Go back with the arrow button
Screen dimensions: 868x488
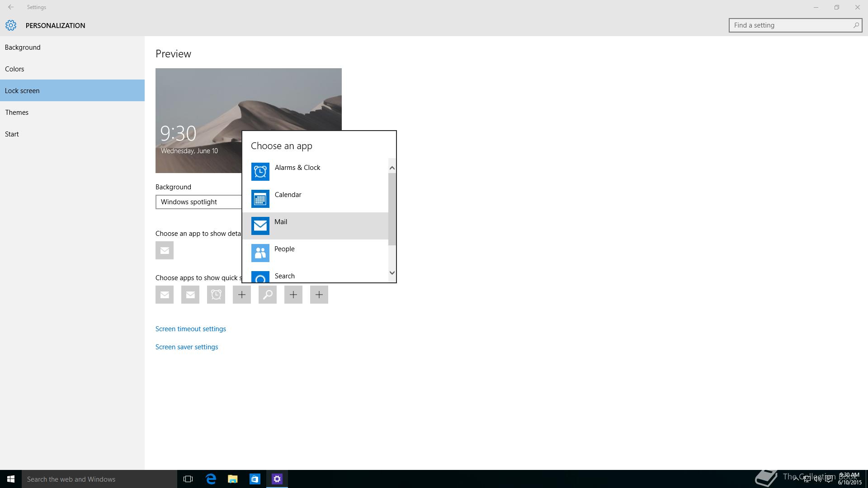point(11,7)
